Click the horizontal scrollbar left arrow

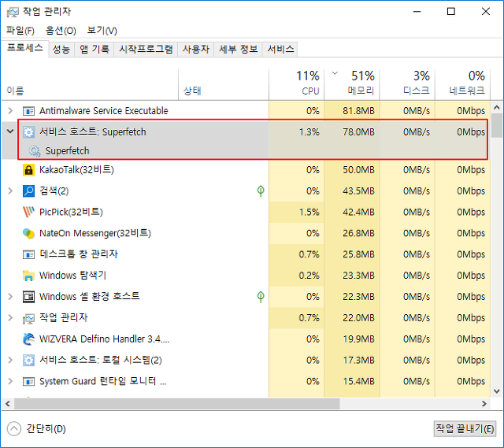tap(8, 404)
